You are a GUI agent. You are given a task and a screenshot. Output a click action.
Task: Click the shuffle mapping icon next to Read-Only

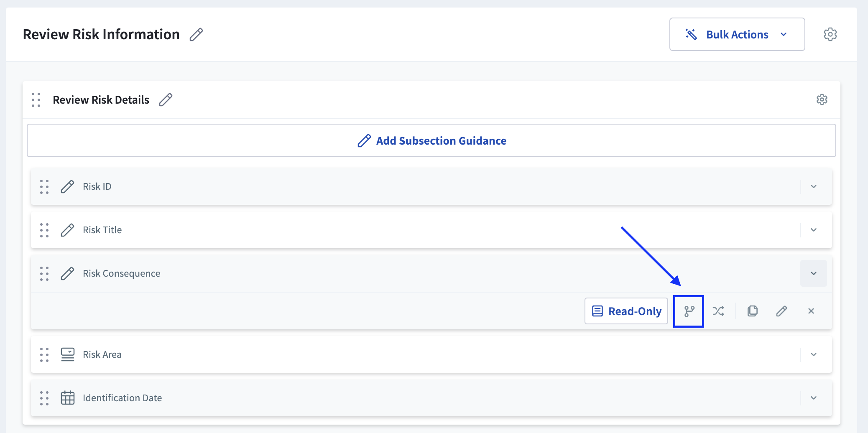pyautogui.click(x=718, y=311)
